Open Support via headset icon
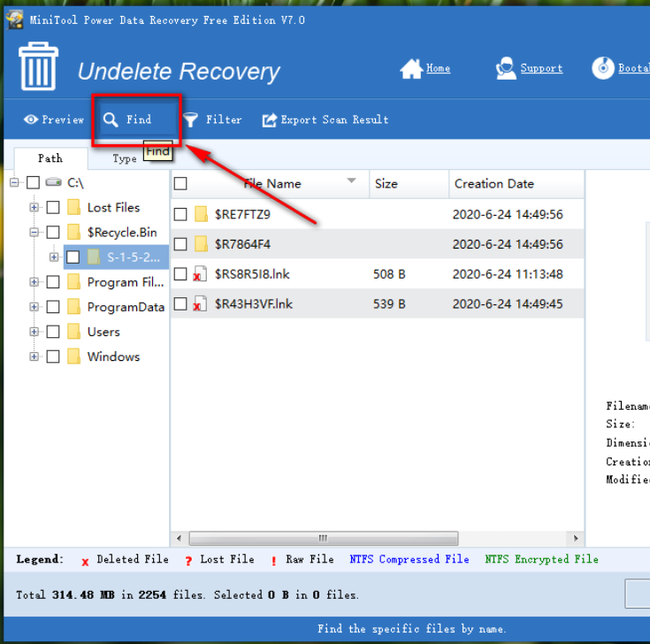 (506, 68)
